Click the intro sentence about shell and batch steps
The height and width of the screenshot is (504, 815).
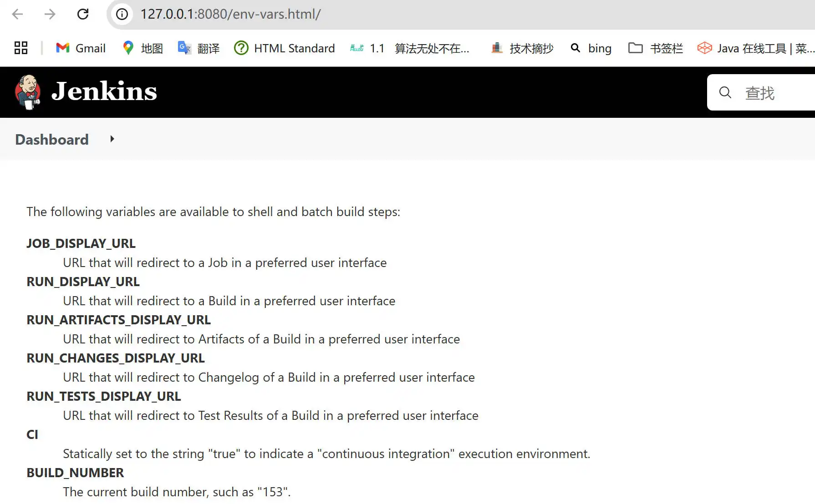pyautogui.click(x=213, y=212)
